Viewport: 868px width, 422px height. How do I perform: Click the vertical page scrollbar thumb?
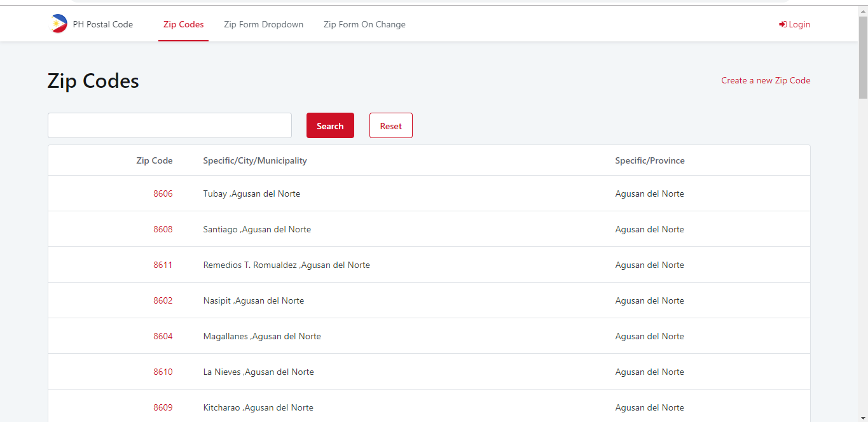[x=863, y=56]
